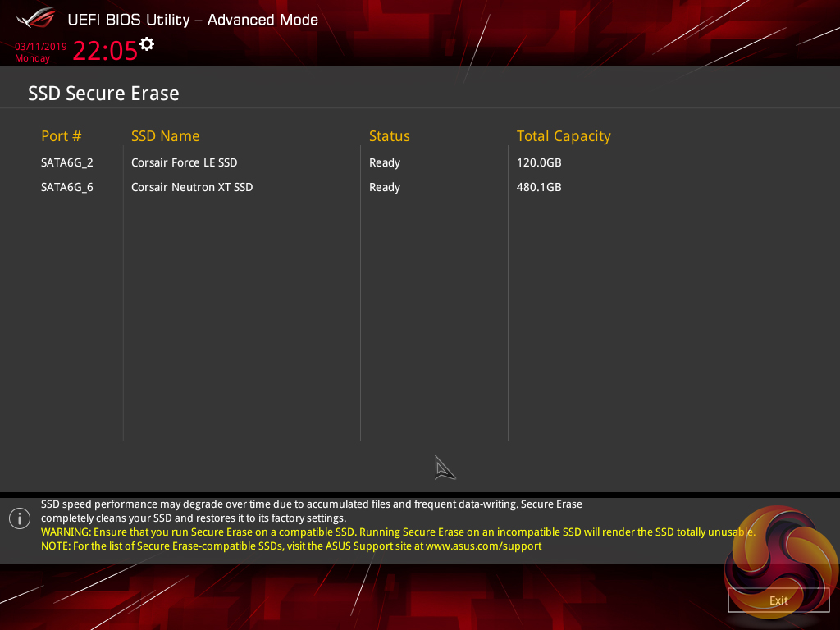Exit the SSD Secure Erase screen

click(778, 600)
